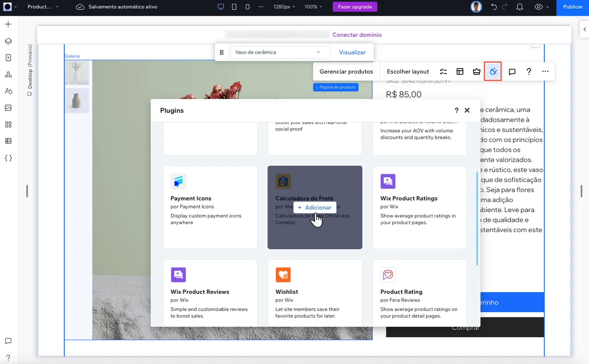Click the Salvamento automático ativo status
The height and width of the screenshot is (364, 589).
point(116,7)
